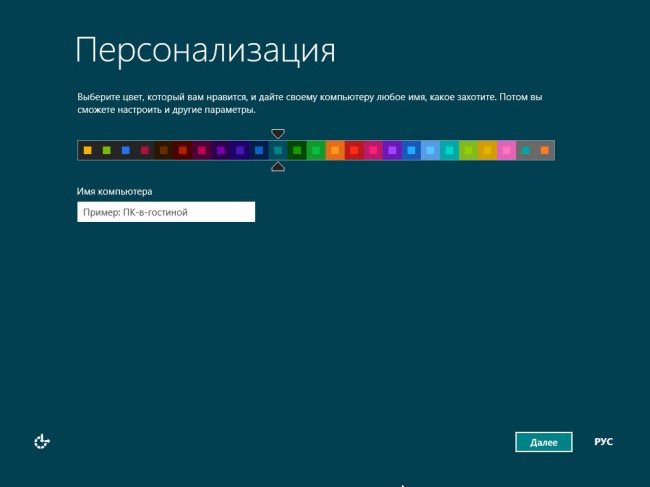Image resolution: width=650 pixels, height=487 pixels.
Task: Choose the dark green color swatch
Action: coord(297,150)
